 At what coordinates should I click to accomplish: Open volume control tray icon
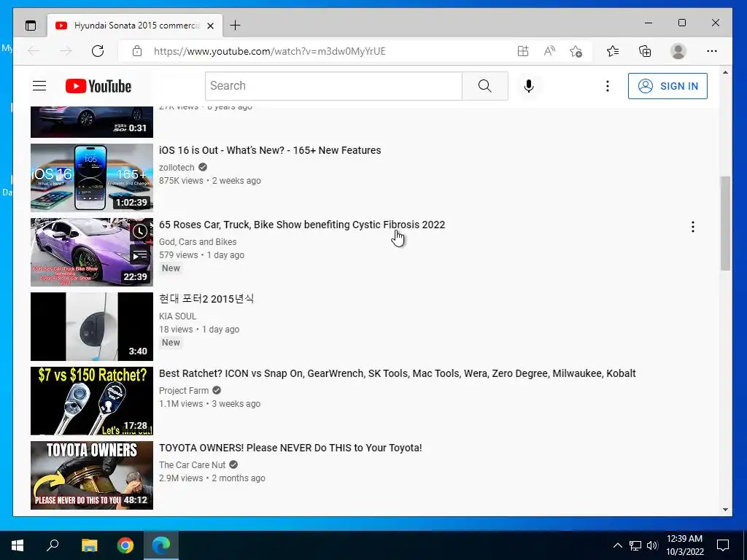pyautogui.click(x=652, y=545)
